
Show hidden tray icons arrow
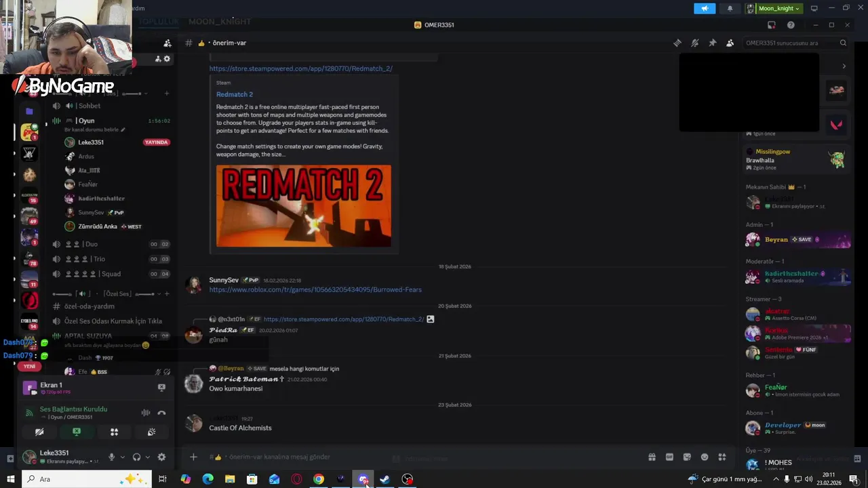tap(776, 479)
